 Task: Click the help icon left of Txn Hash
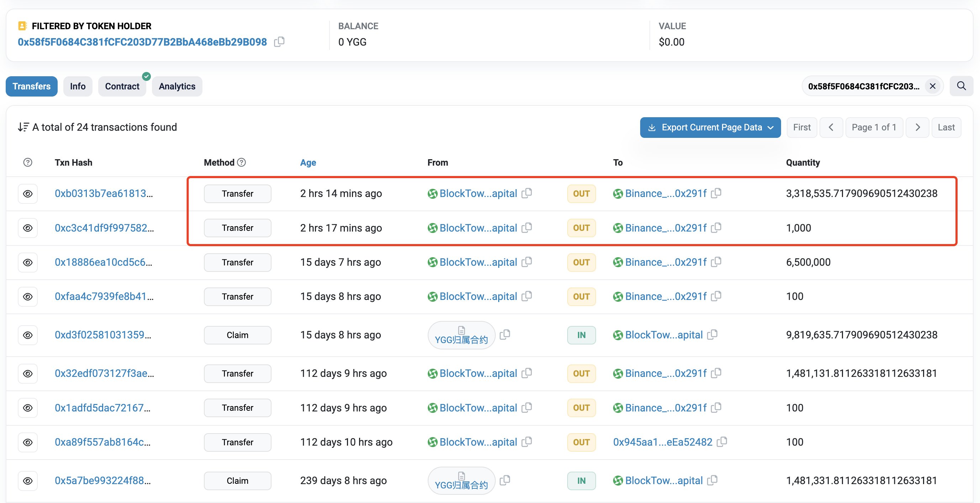[x=28, y=162]
